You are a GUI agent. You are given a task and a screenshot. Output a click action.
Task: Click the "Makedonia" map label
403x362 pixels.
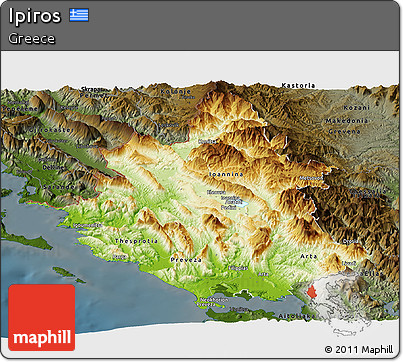[x=347, y=121]
